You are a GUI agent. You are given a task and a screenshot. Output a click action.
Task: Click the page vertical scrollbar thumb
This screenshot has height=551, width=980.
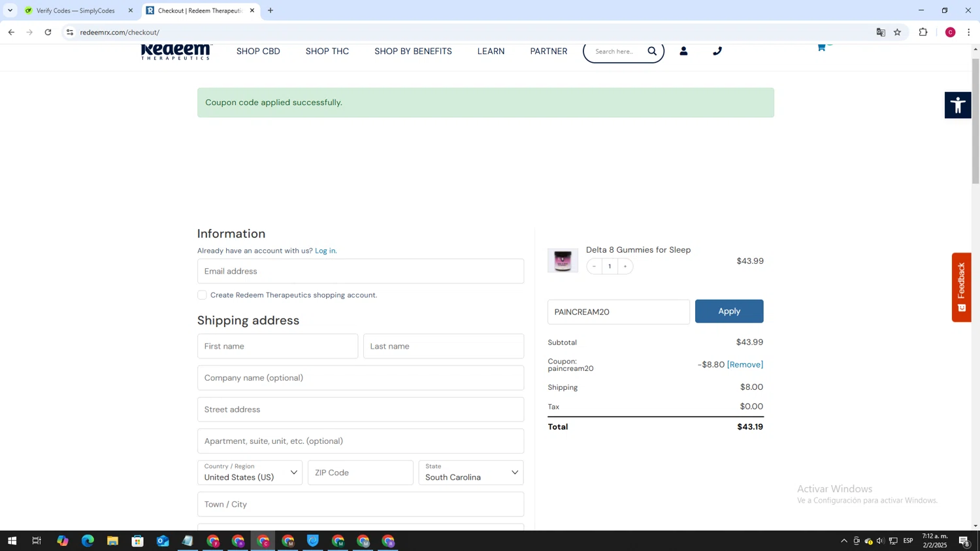tap(975, 121)
